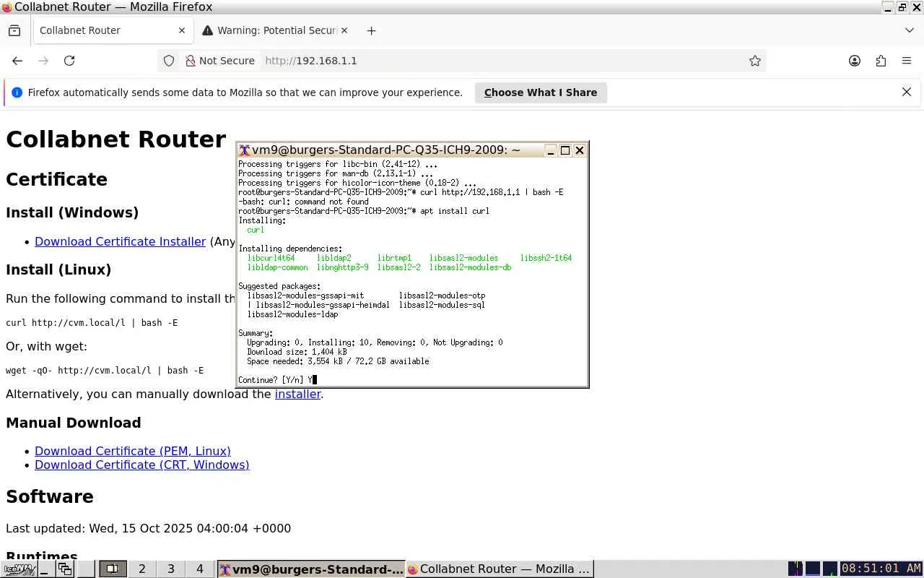Image resolution: width=924 pixels, height=578 pixels.
Task: Open a new tab with the plus icon
Action: 371,30
